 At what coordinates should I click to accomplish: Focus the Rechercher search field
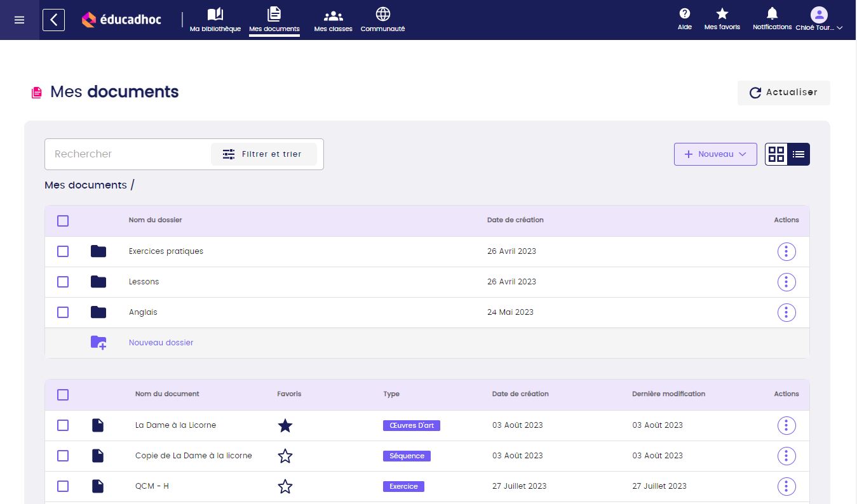point(127,154)
